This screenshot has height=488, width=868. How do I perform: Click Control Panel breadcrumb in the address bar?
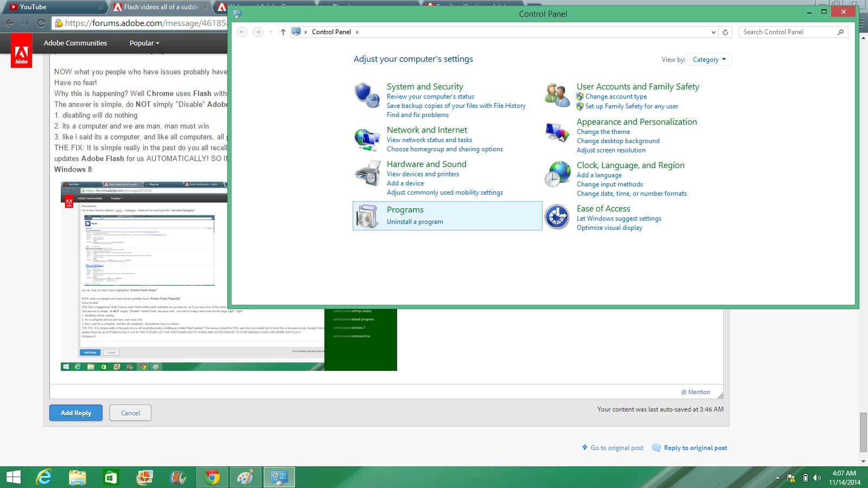coord(331,32)
